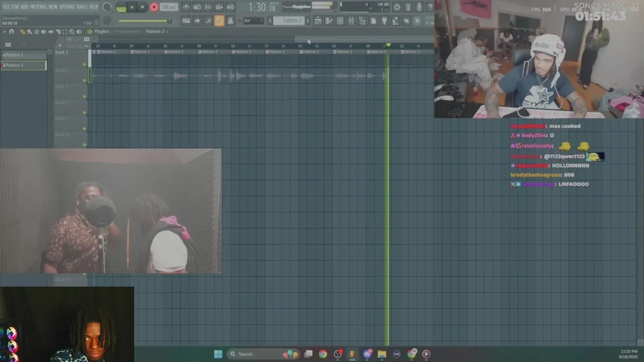
Task: Open the Playlist view
Action: (318, 21)
